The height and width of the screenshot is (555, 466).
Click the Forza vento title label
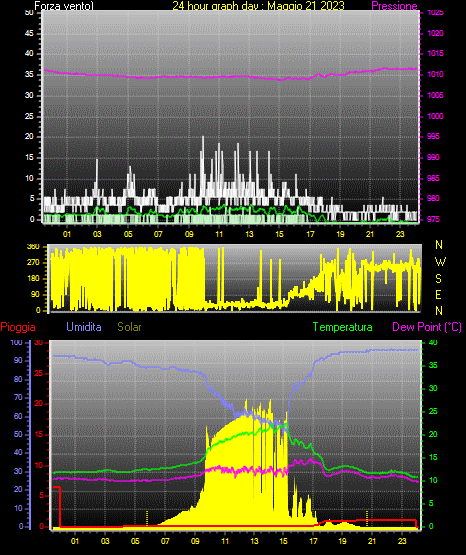[64, 6]
